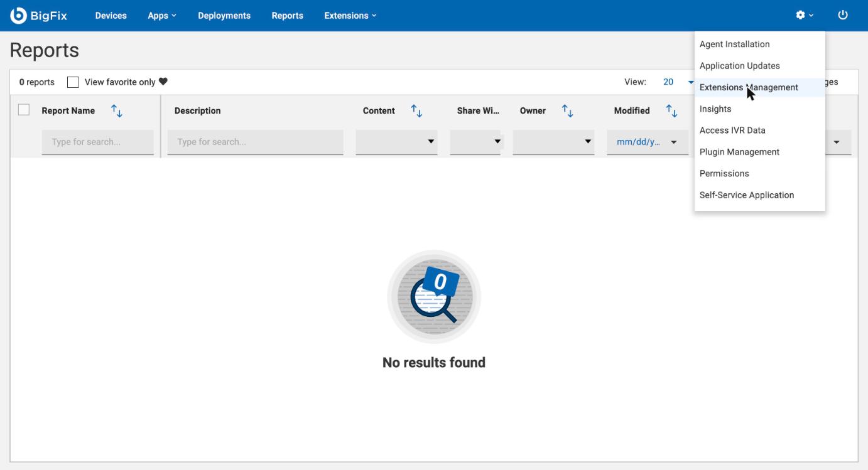
Task: Open the Content filter dropdown
Action: [x=396, y=142]
